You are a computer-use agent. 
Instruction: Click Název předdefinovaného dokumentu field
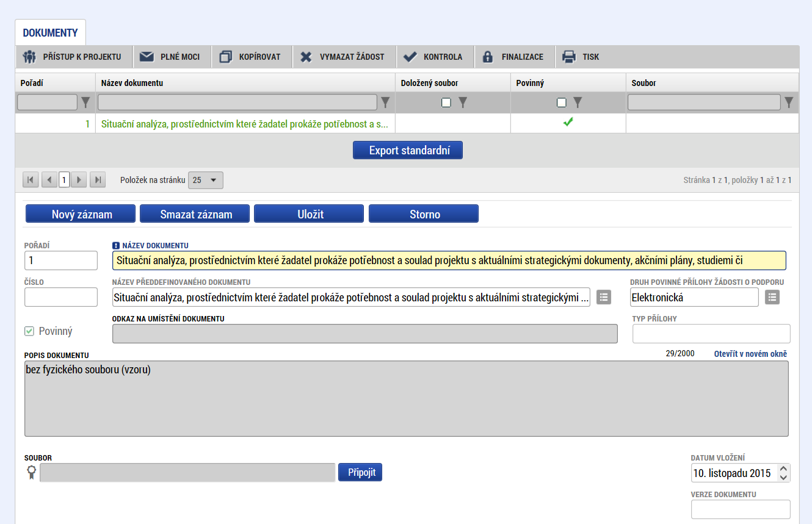[x=351, y=297]
